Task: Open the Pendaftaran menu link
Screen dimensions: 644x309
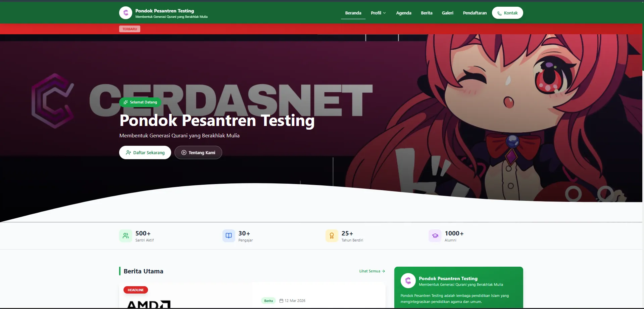Action: click(475, 13)
